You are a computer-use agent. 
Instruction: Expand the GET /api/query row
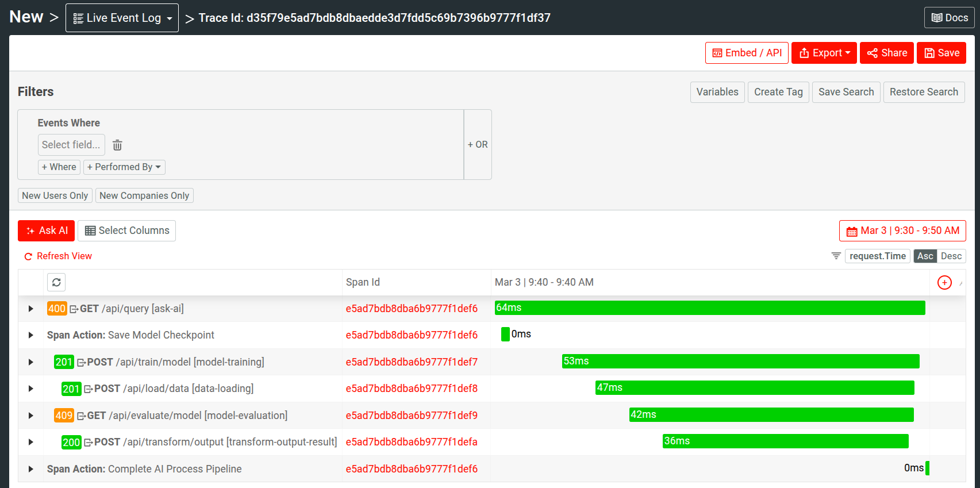30,309
